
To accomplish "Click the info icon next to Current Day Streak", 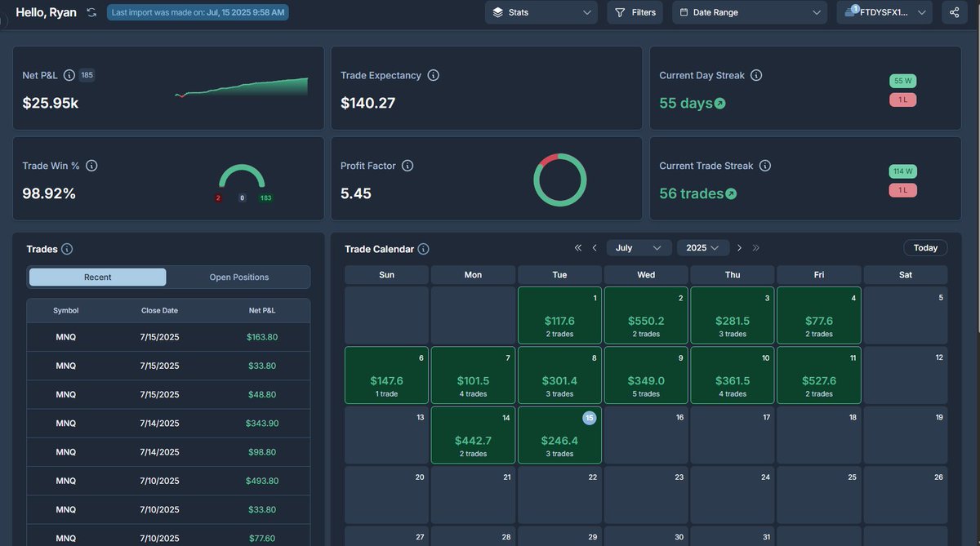I will (x=756, y=75).
